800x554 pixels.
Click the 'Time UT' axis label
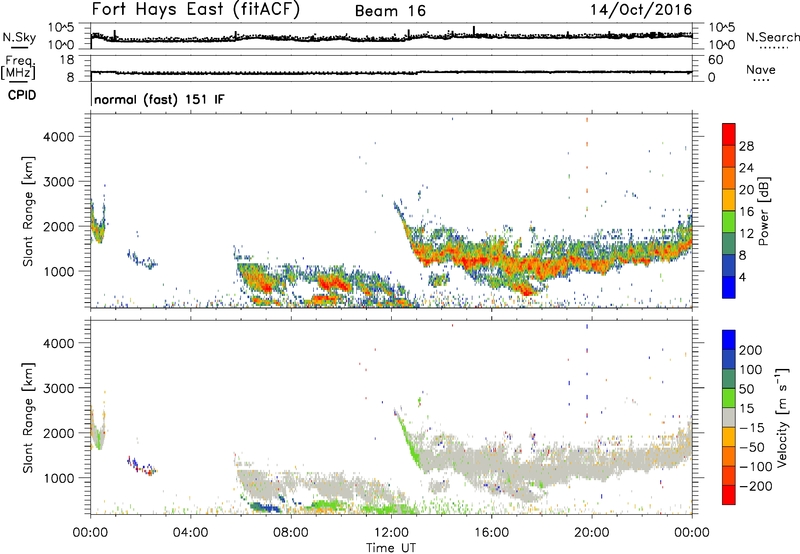click(x=391, y=548)
